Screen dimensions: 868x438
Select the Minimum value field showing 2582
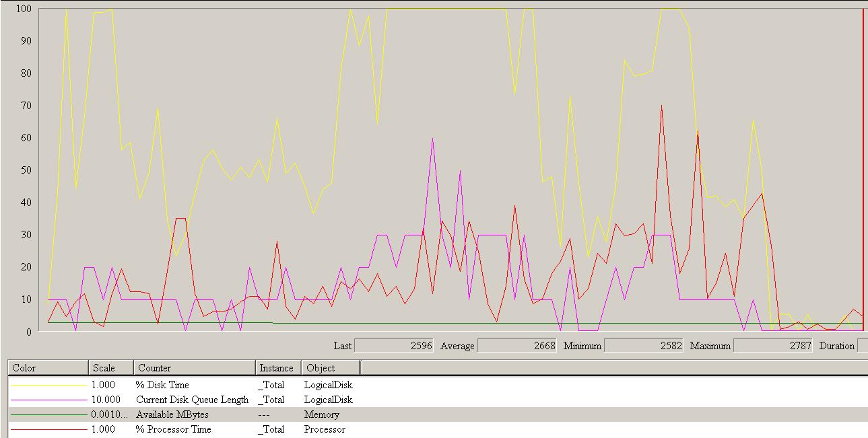pos(643,346)
